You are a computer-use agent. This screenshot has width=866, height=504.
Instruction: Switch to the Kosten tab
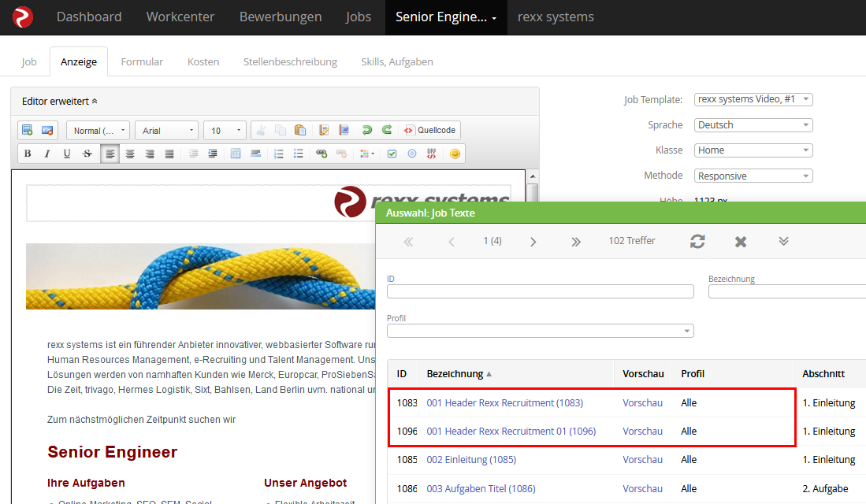point(203,62)
